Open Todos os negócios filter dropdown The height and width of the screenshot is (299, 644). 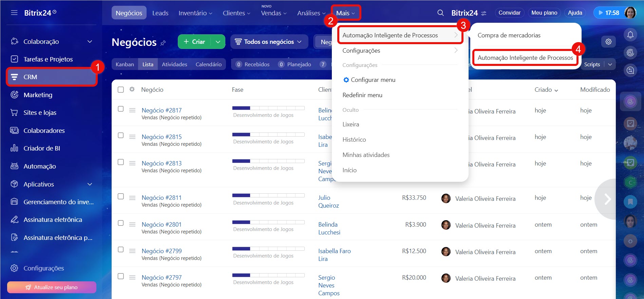coord(269,42)
